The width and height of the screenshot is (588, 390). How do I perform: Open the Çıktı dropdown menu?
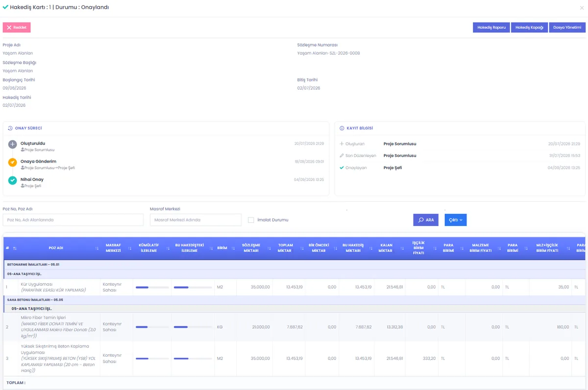click(456, 220)
